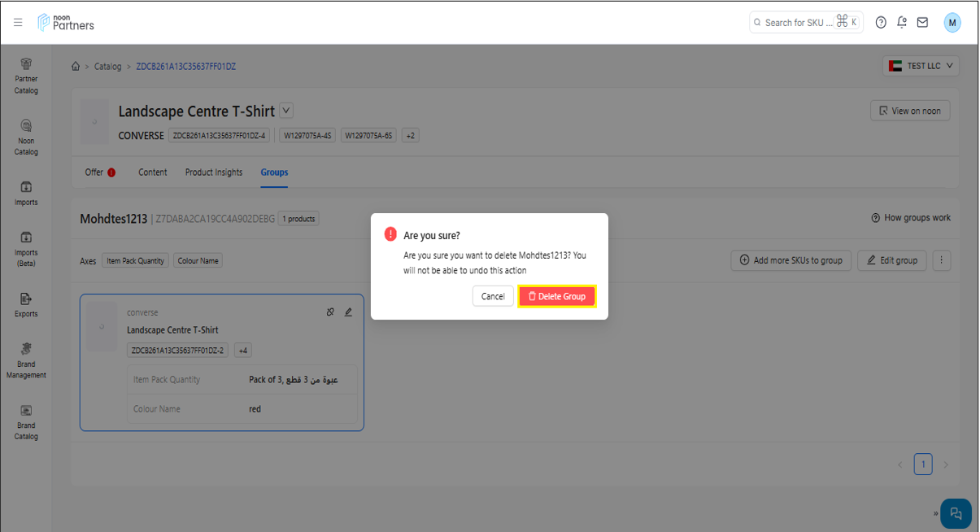The width and height of the screenshot is (980, 532).
Task: Open Noon Catalog in sidebar
Action: pos(26,137)
